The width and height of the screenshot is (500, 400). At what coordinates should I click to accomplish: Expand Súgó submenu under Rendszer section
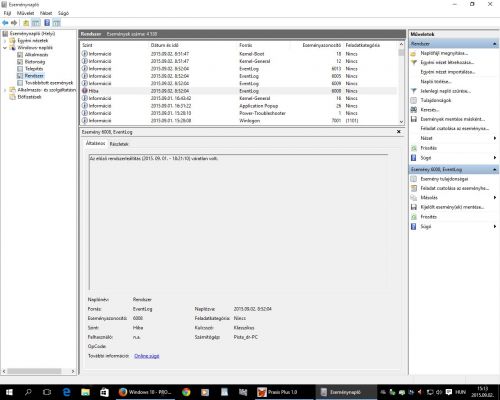coord(495,158)
